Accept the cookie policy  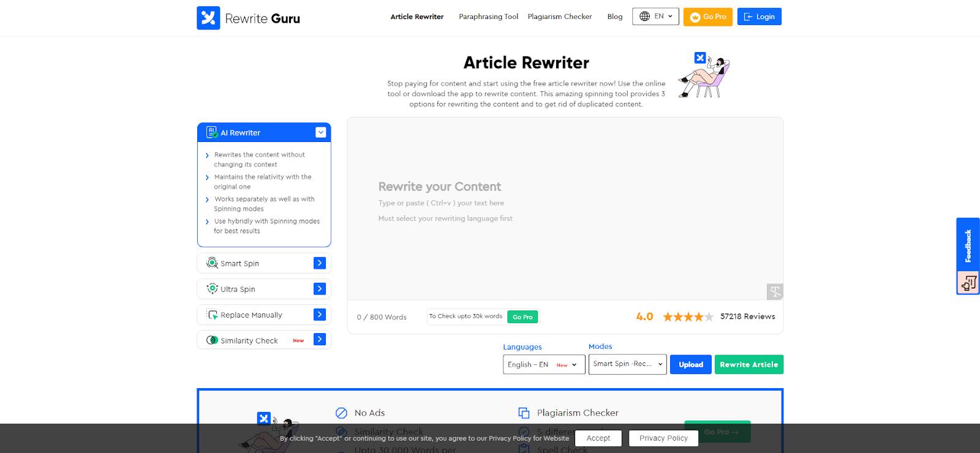pos(598,438)
